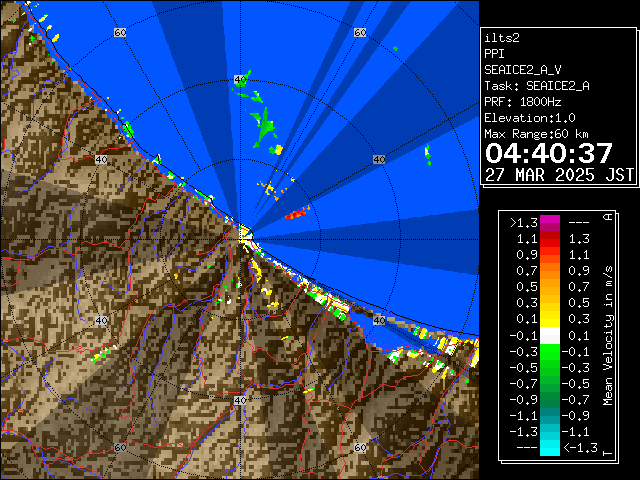Screen dimensions: 640x480
Task: Click the '60' range label in the northwest
Action: 120,33
